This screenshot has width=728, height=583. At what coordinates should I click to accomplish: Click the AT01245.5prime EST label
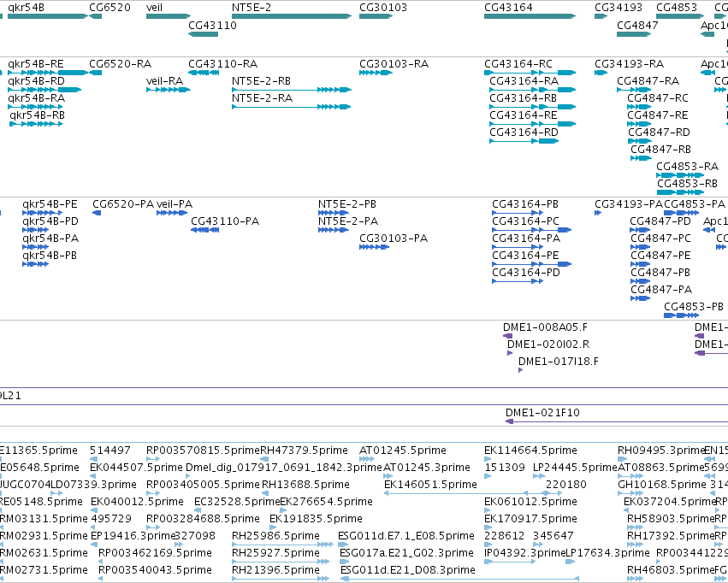point(403,450)
